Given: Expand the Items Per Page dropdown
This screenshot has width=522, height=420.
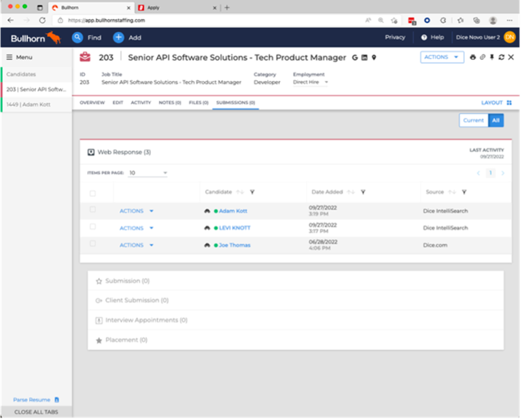Looking at the screenshot, I should 147,173.
